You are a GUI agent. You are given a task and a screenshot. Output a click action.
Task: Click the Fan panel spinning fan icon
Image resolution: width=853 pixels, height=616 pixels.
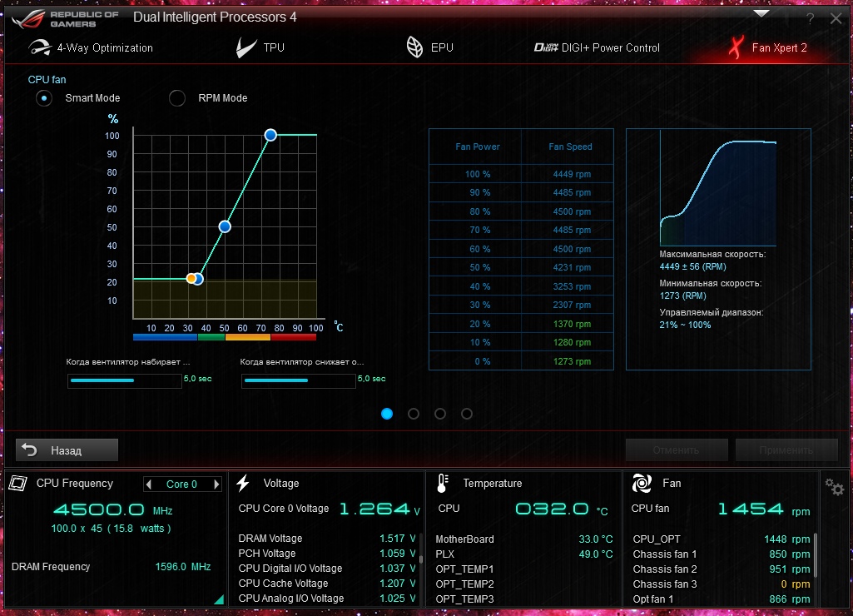(x=642, y=483)
